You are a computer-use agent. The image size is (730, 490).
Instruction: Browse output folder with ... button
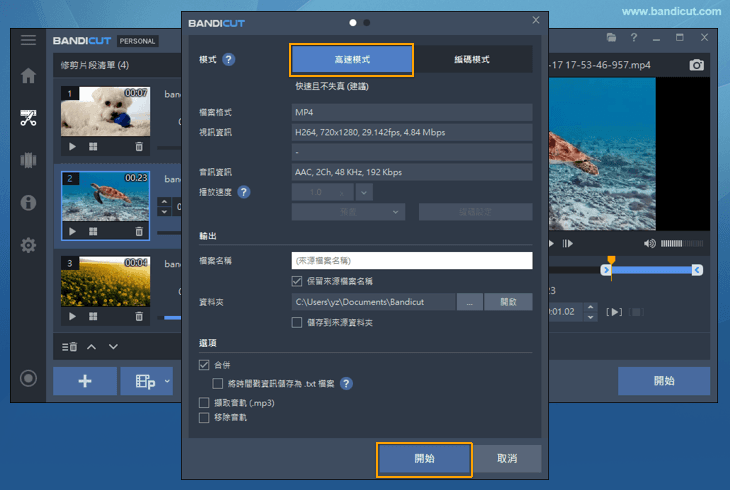point(470,302)
